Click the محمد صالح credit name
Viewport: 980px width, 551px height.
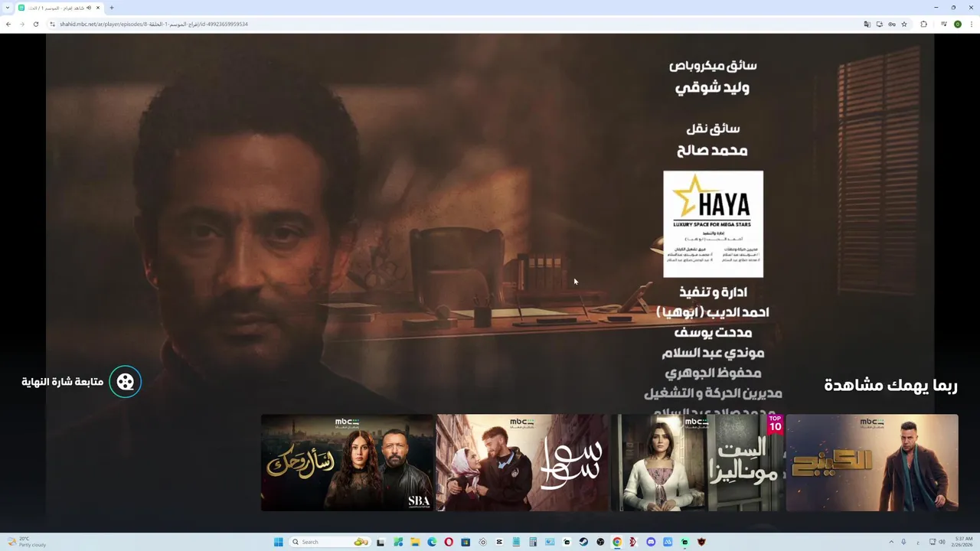(712, 151)
